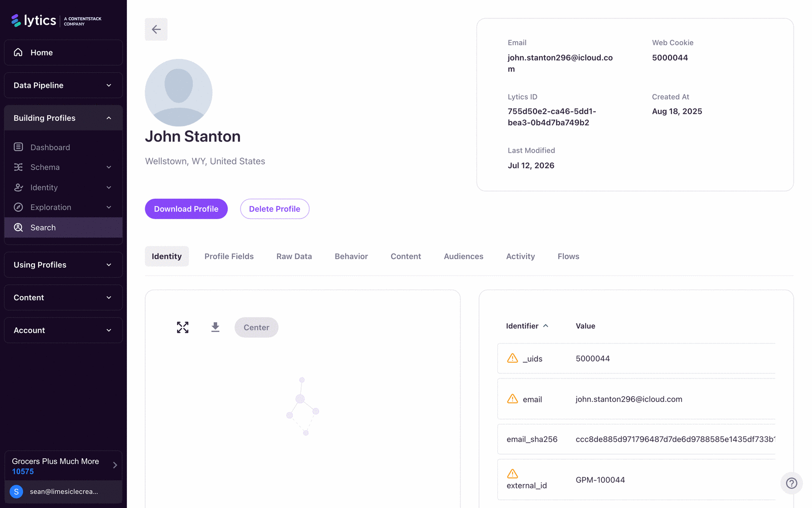Go back using the arrow button
The height and width of the screenshot is (508, 812).
tap(156, 29)
